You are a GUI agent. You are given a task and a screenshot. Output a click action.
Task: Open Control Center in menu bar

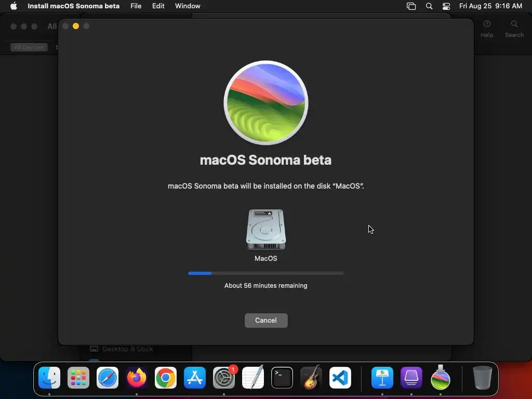tap(446, 6)
